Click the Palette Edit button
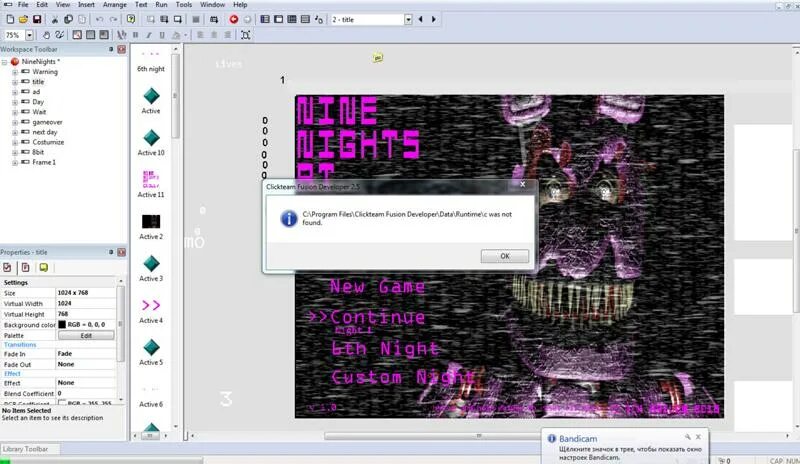800x464 pixels. [x=86, y=335]
